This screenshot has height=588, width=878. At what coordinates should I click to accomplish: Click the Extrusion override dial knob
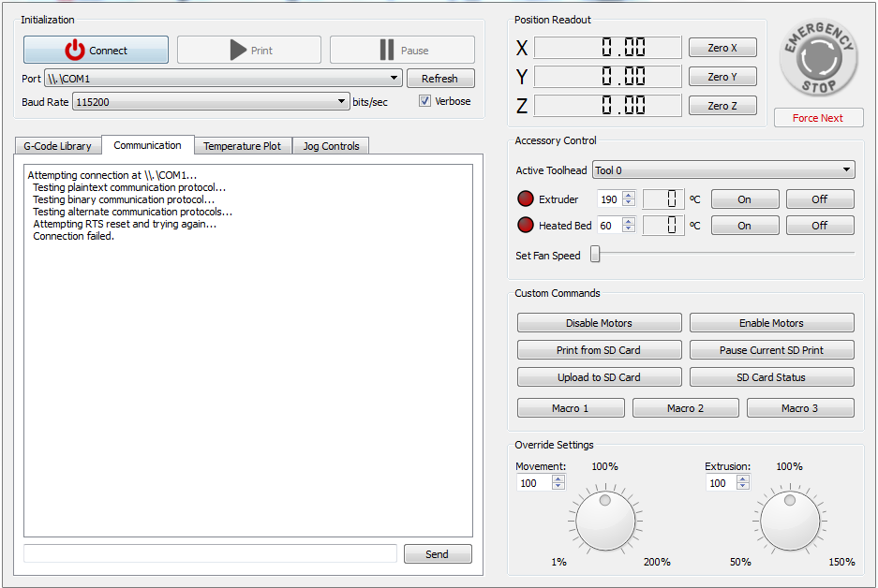pos(790,521)
